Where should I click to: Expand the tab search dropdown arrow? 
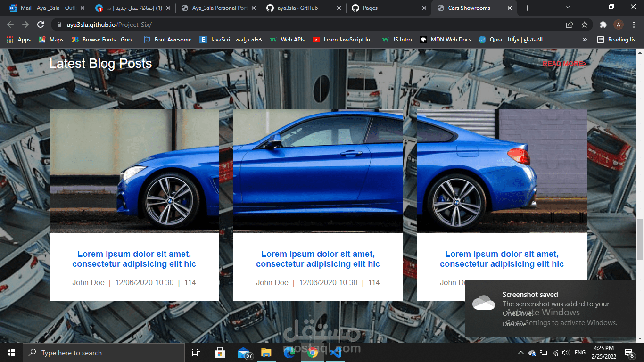pos(568,8)
